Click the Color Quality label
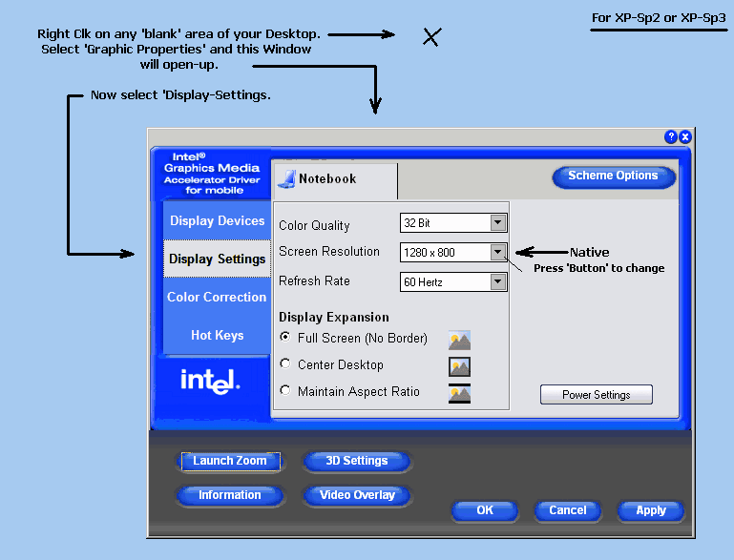734x560 pixels. [x=314, y=225]
